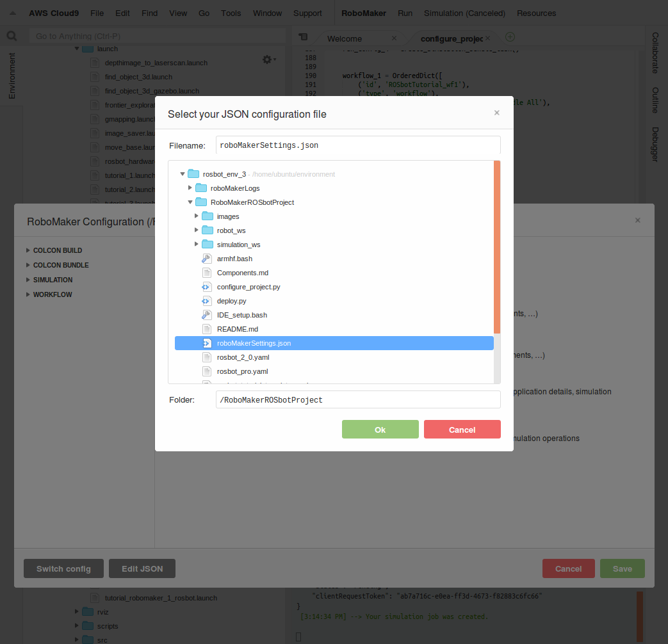The image size is (668, 644).
Task: Click the magnifier search icon in Cloud9
Action: [12, 36]
